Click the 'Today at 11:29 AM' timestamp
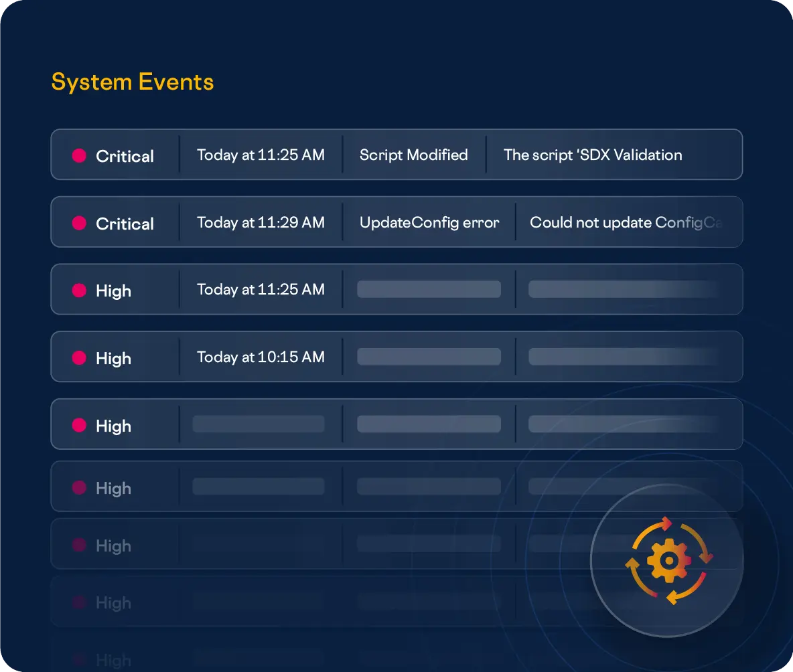The image size is (793, 672). click(x=261, y=222)
